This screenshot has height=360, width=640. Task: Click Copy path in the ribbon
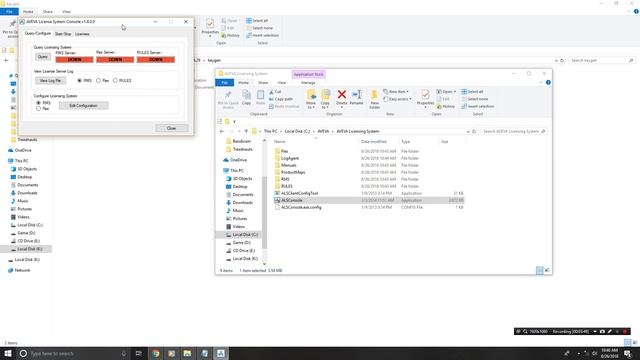[281, 99]
